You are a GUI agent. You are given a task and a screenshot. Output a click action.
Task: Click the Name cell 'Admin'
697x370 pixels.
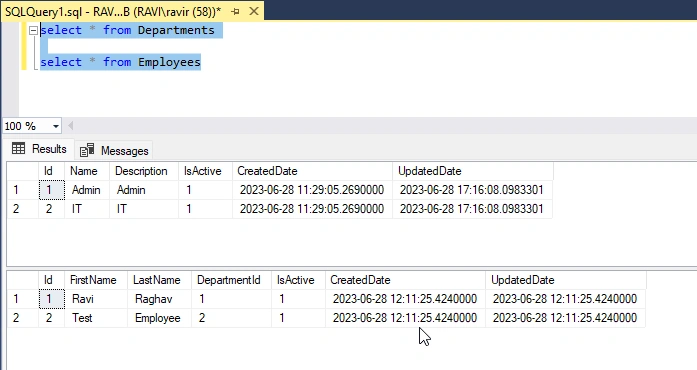(x=87, y=190)
